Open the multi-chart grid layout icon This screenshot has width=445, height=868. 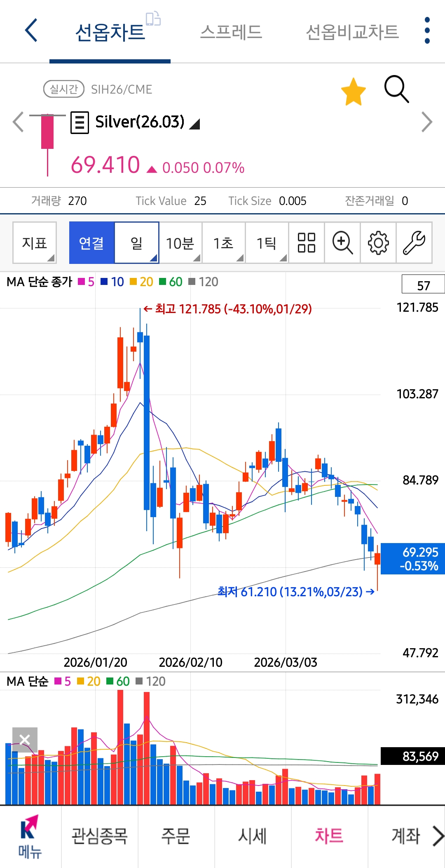[307, 242]
